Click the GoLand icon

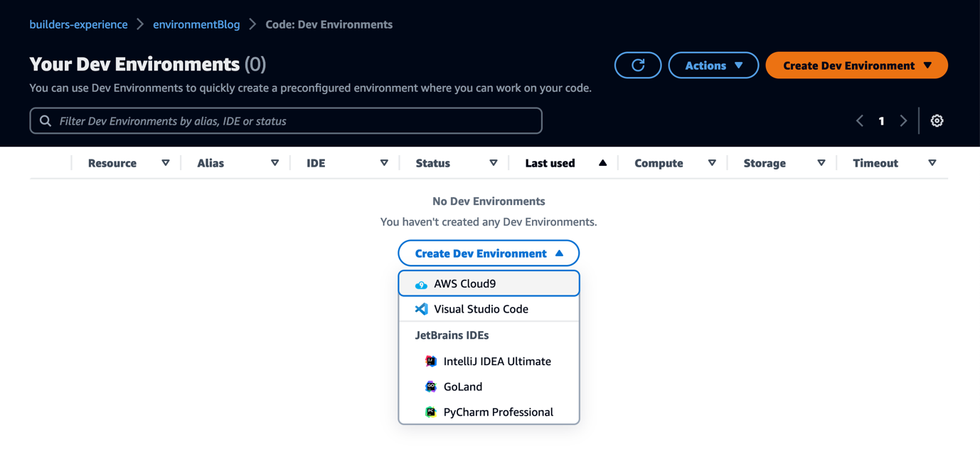pyautogui.click(x=431, y=386)
